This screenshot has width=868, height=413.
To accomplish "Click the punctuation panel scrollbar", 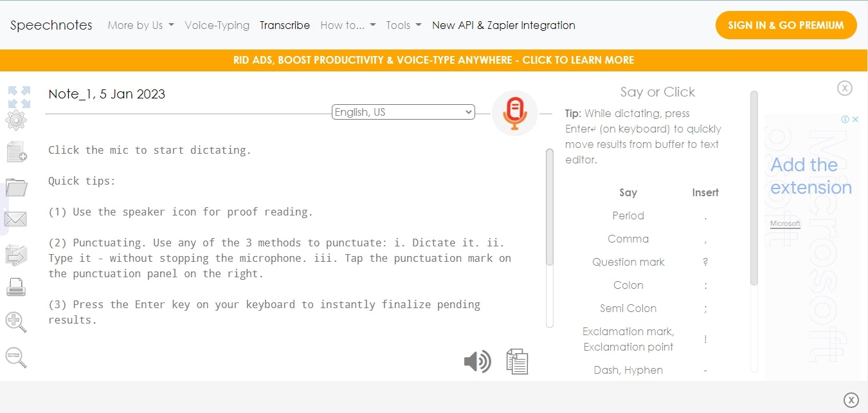I will tap(754, 188).
